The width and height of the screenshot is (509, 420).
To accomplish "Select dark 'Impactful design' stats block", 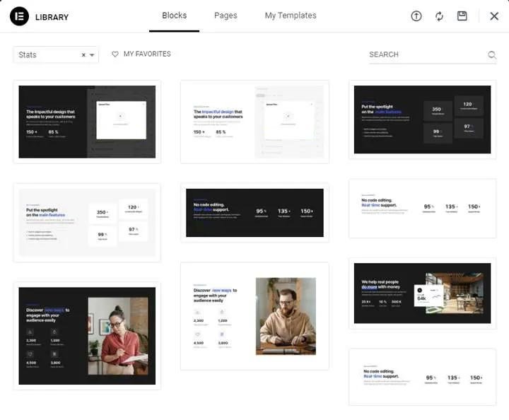I will pos(87,122).
